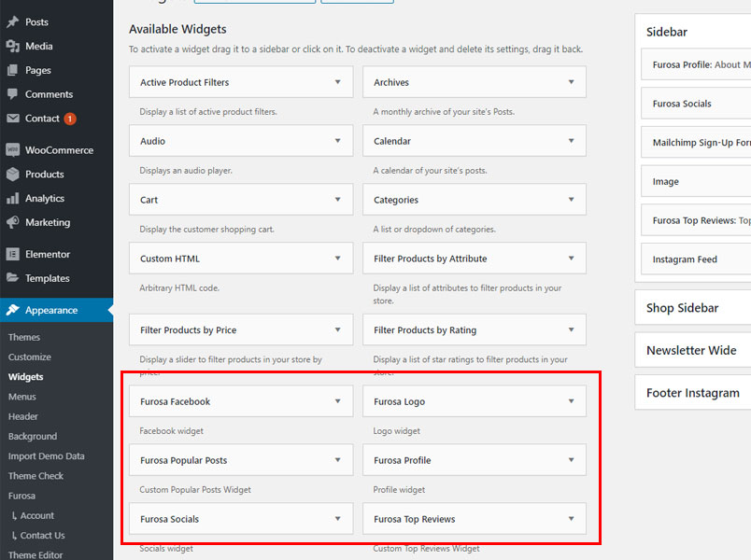The width and height of the screenshot is (751, 560).
Task: Click the Contact notification badge
Action: [70, 119]
